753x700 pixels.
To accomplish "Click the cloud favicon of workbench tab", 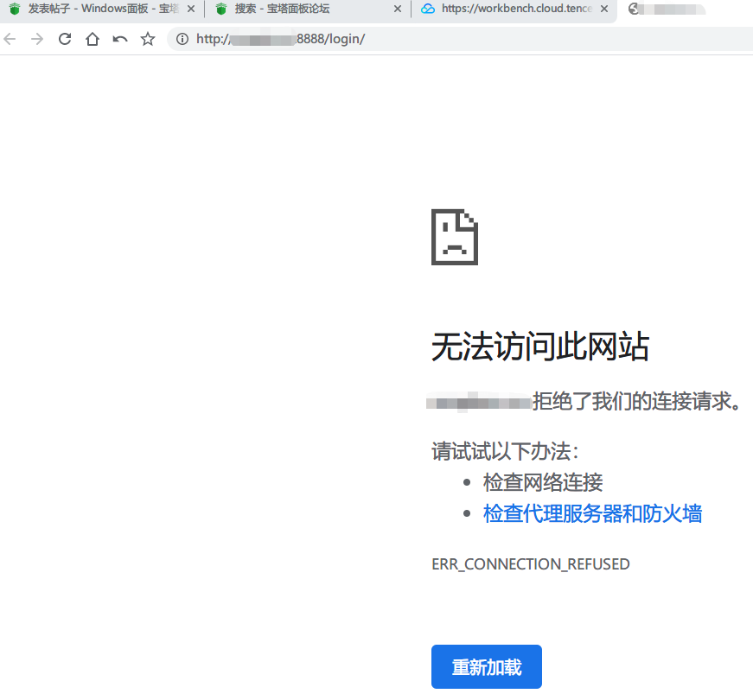I will (x=427, y=9).
